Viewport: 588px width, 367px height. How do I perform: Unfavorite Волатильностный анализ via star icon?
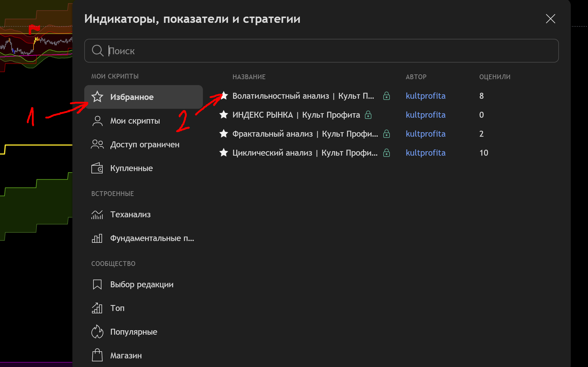point(224,96)
